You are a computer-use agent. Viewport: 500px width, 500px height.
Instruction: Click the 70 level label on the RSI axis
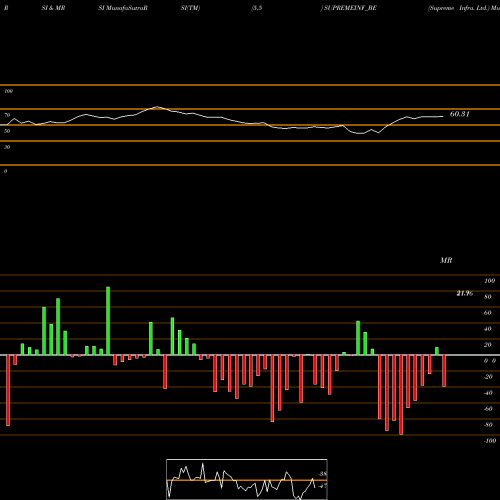(7, 115)
